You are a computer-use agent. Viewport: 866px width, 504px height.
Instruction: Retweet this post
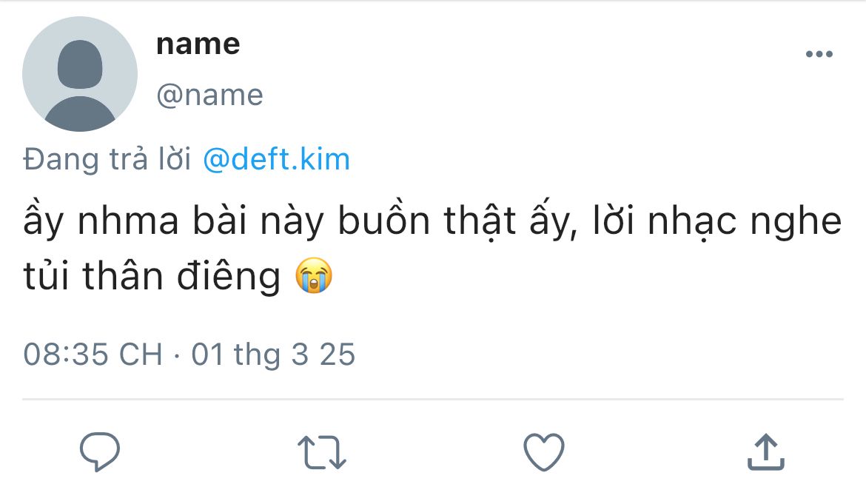click(321, 452)
